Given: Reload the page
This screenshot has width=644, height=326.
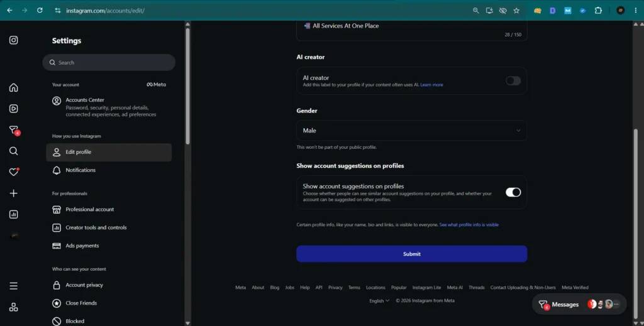Looking at the screenshot, I should click(x=40, y=10).
